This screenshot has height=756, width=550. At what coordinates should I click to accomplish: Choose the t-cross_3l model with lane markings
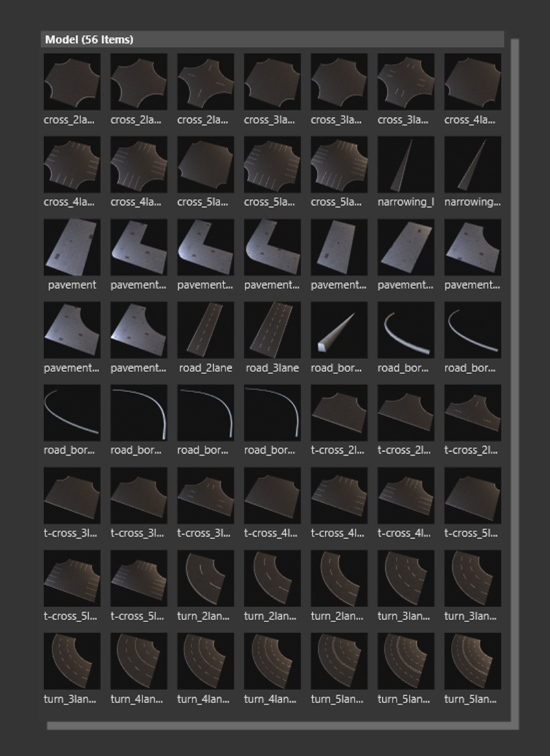[206, 496]
